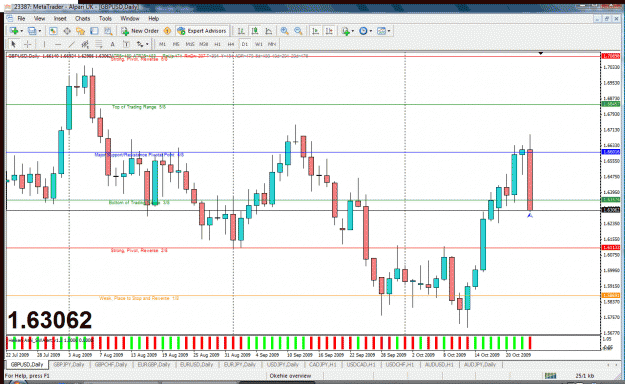Switch to the GBPJPY,Daily chart tab
625x384 pixels.
pyautogui.click(x=69, y=364)
